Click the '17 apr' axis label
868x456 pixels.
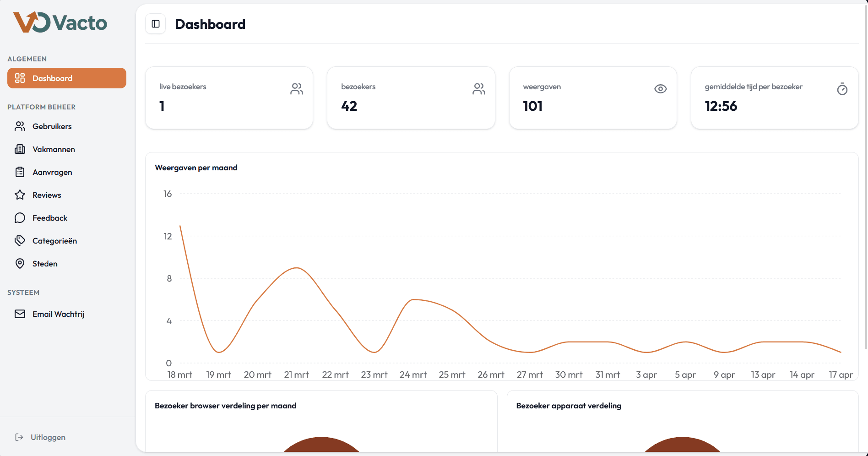pos(841,375)
